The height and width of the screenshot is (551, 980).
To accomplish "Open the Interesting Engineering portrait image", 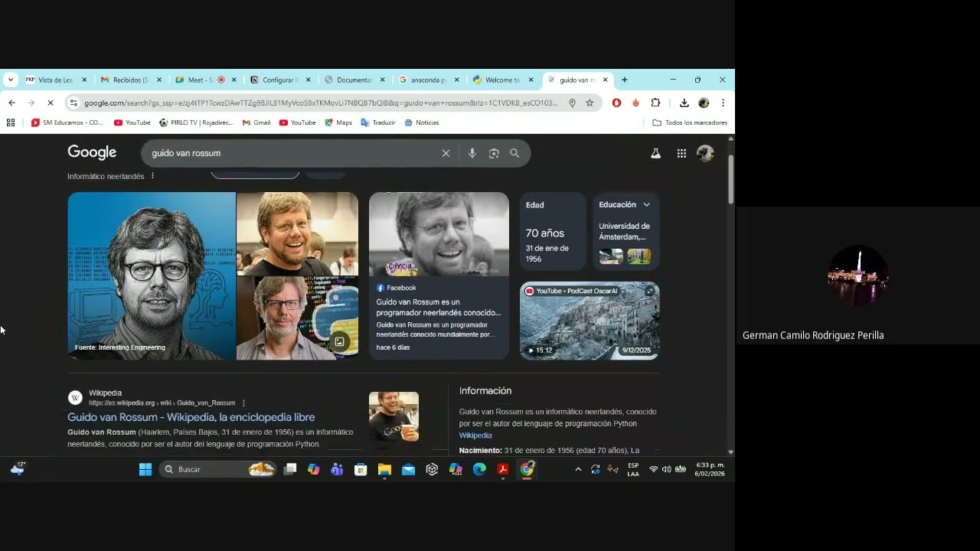I will (x=152, y=275).
